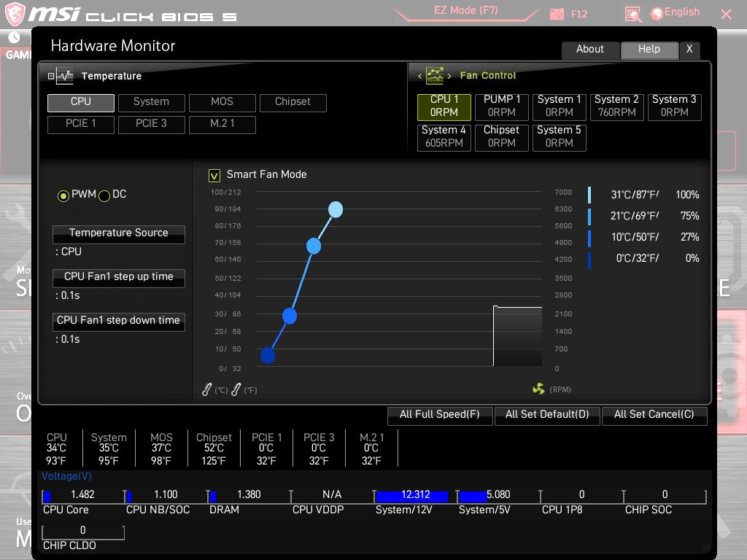Select the M.2 1 temperature button
747x560 pixels.
(222, 125)
